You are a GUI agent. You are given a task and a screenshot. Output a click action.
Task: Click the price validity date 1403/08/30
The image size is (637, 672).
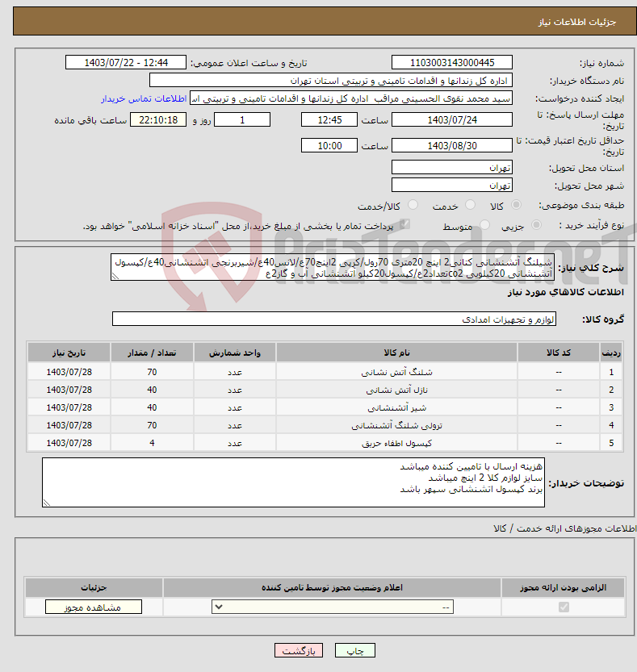pos(451,146)
